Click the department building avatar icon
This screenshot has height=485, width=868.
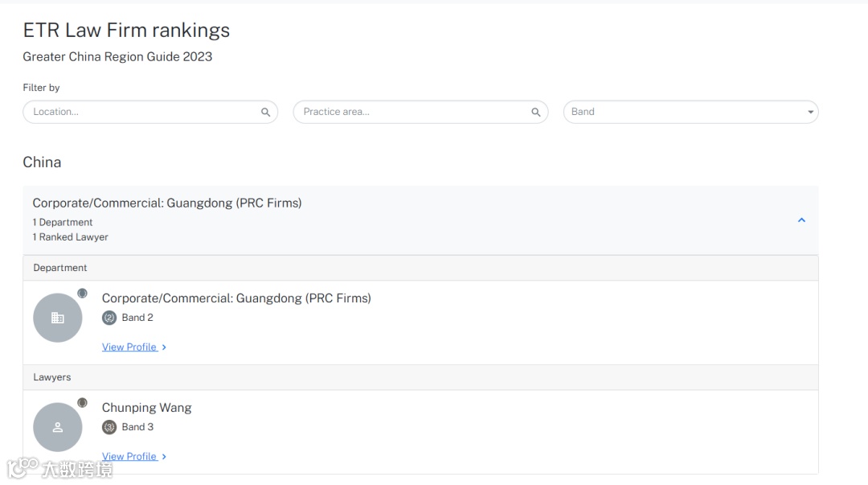click(x=58, y=318)
